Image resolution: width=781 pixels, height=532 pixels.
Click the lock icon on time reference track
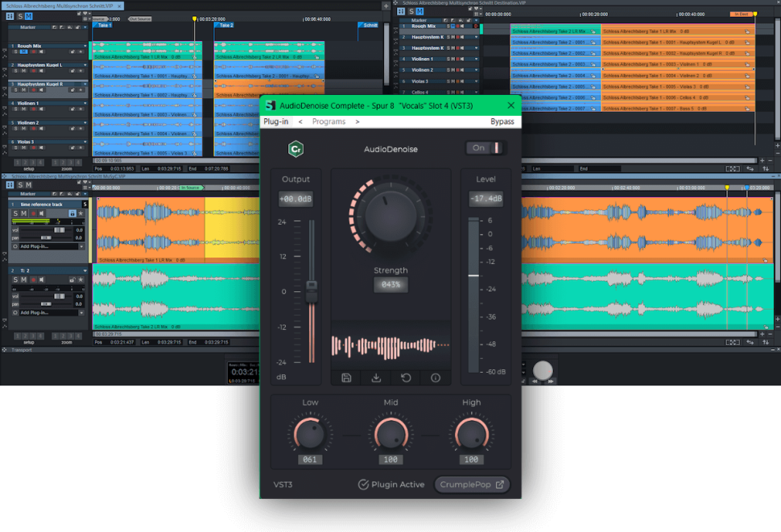(x=72, y=213)
